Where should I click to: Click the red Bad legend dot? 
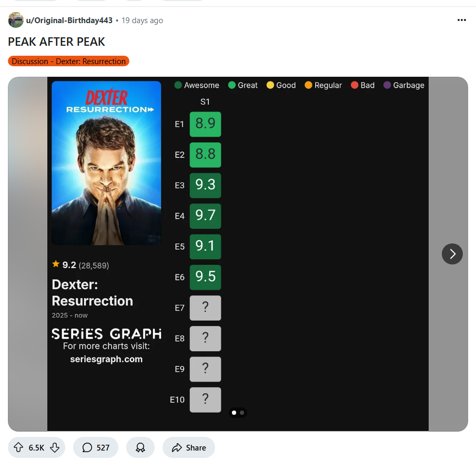pos(355,85)
